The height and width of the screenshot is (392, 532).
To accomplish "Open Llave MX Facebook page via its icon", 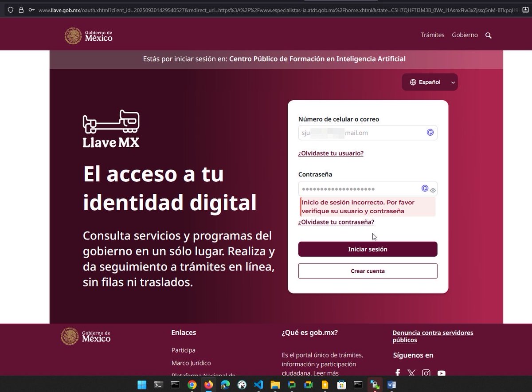I will (x=398, y=373).
